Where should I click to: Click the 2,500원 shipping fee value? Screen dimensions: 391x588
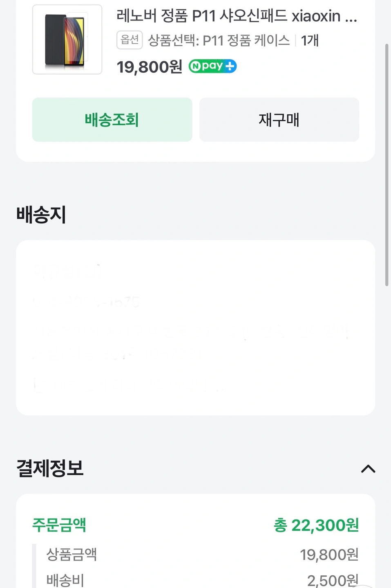[333, 580]
